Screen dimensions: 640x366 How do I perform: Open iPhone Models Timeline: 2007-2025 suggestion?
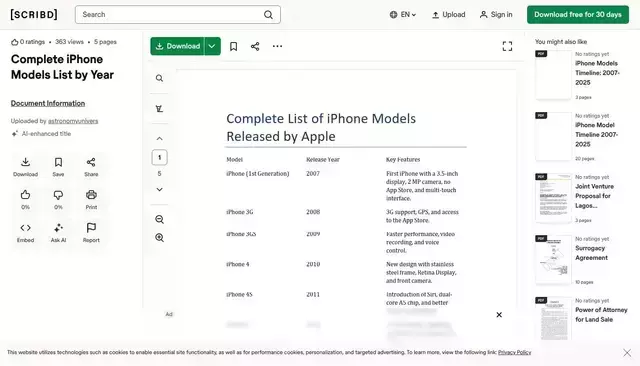click(597, 73)
